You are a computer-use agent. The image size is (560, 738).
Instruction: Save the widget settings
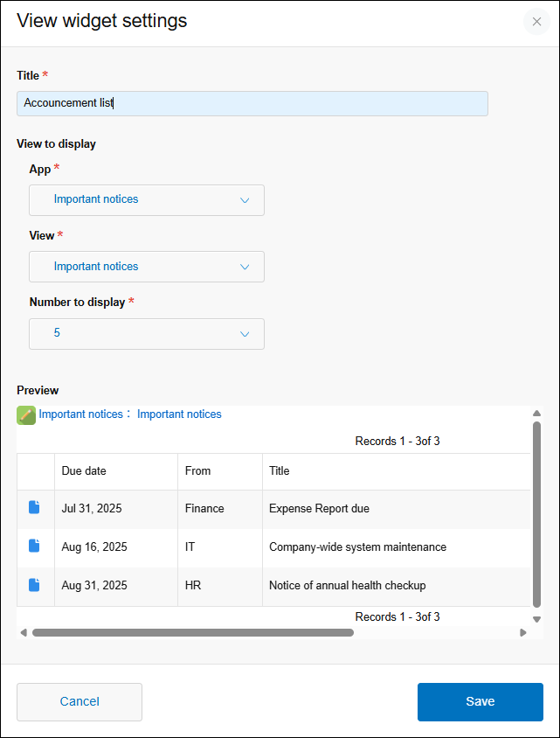click(x=480, y=701)
